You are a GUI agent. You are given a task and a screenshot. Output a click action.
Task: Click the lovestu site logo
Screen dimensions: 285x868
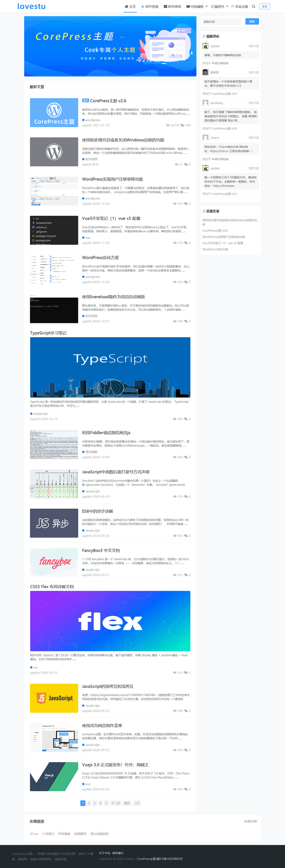pos(31,6)
